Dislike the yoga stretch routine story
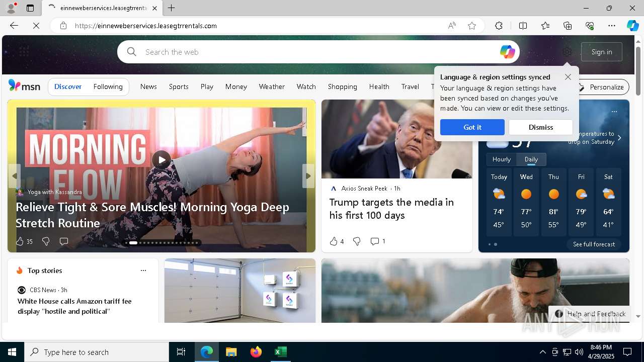644x362 pixels. (46, 241)
